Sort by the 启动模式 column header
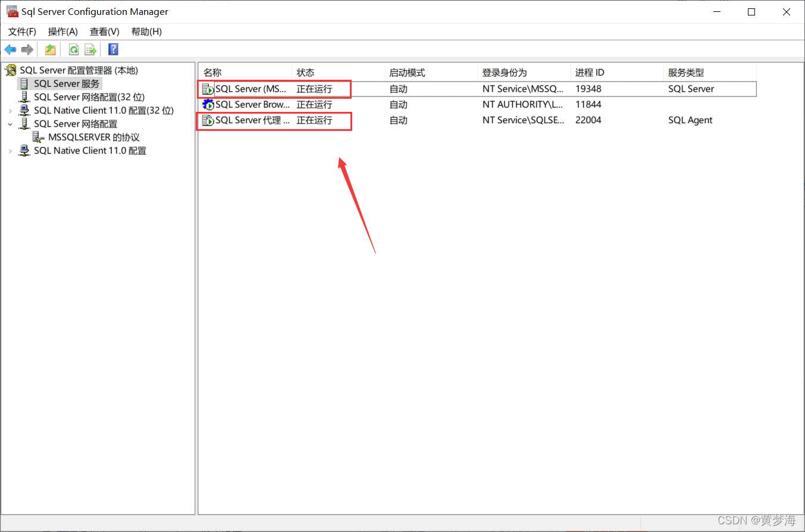Screen dimensions: 805x532 tap(431, 73)
